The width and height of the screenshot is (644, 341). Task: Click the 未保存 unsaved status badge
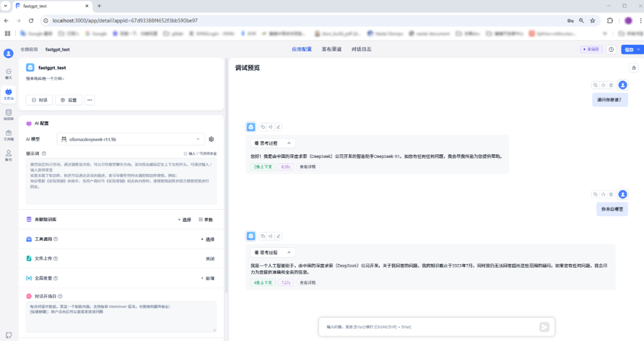coord(591,49)
